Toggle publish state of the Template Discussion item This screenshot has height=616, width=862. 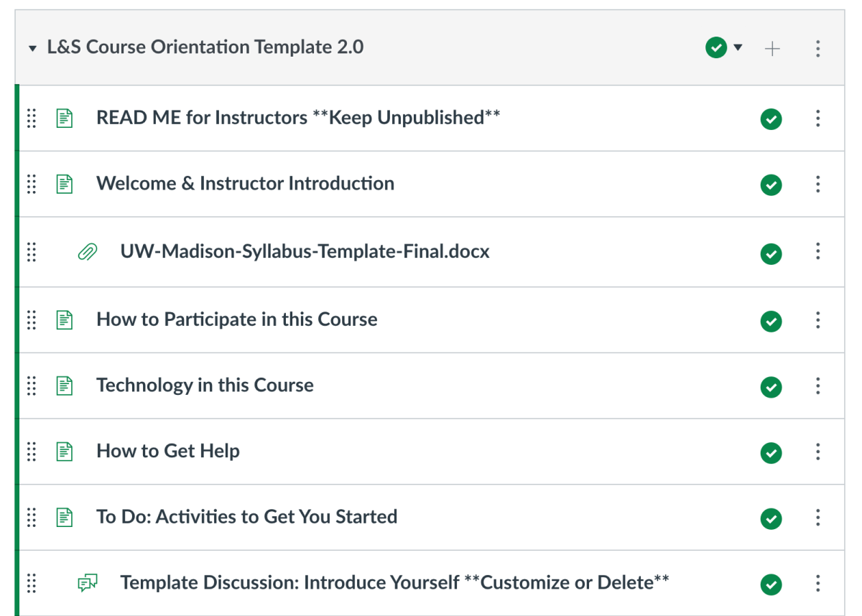(x=771, y=584)
